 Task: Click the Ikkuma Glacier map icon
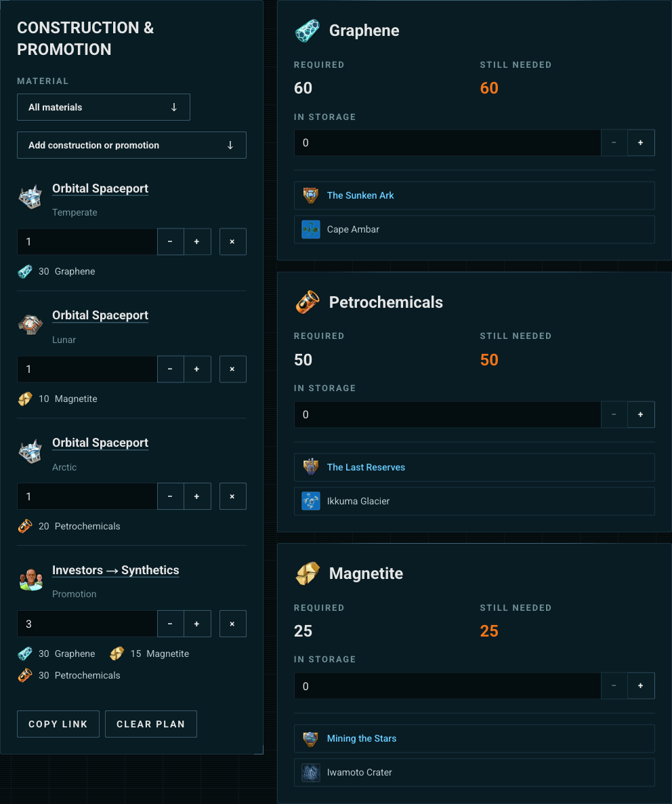311,501
